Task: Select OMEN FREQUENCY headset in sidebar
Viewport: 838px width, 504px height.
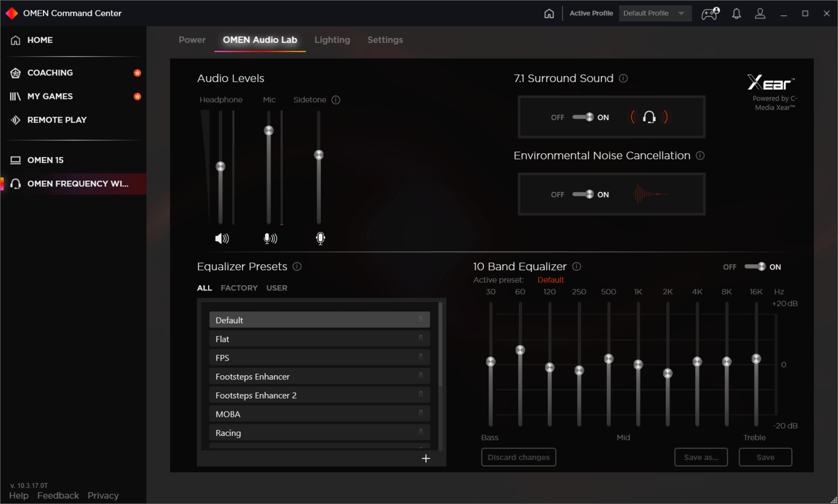Action: tap(73, 183)
